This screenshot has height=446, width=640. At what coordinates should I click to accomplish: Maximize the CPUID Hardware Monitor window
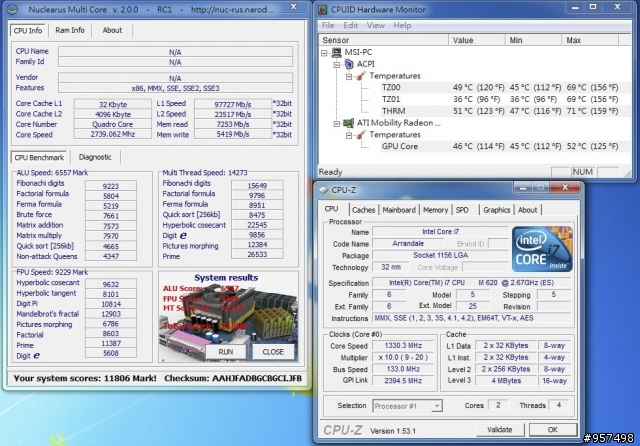[x=593, y=7]
